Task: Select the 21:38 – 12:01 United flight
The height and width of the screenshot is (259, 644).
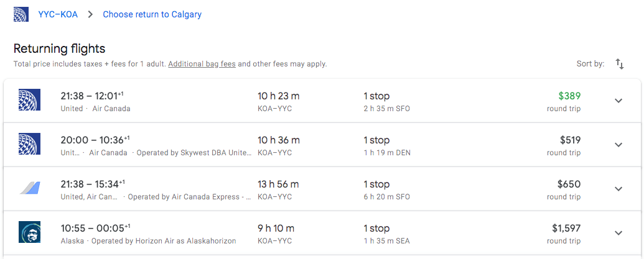Action: 322,101
